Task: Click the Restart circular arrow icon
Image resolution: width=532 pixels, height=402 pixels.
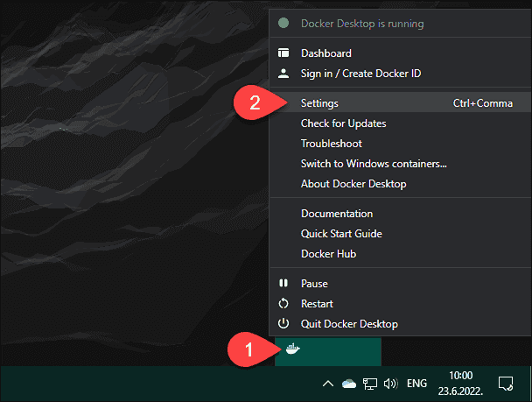Action: coord(283,304)
